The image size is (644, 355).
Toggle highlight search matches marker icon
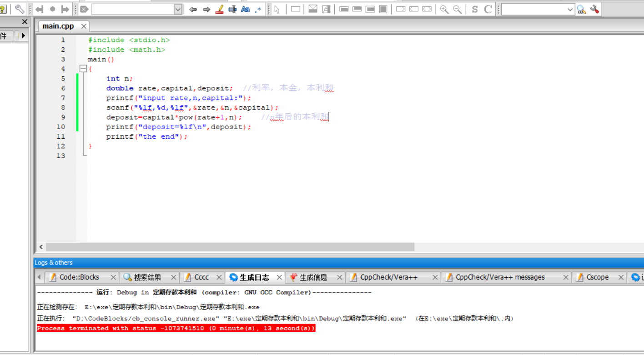[x=220, y=9]
